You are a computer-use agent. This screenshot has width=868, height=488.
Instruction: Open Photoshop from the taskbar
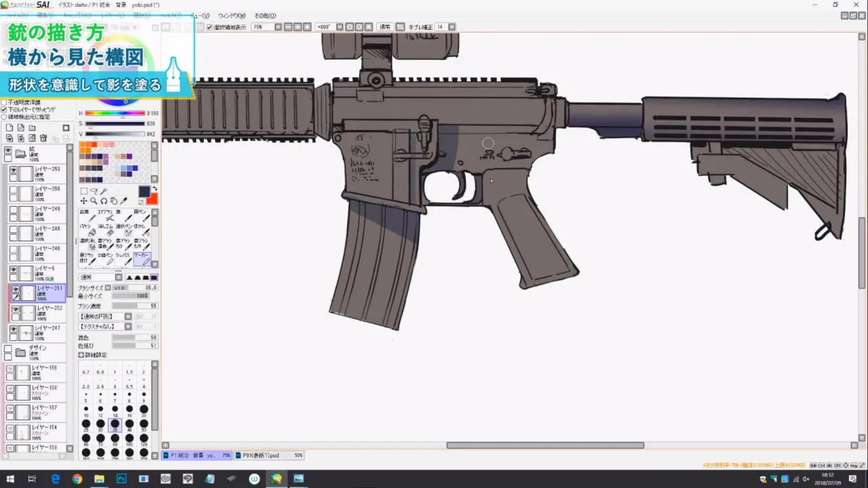pyautogui.click(x=121, y=478)
